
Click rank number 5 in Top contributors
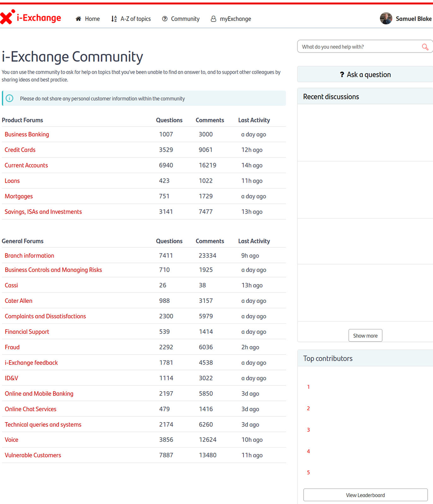pos(308,473)
